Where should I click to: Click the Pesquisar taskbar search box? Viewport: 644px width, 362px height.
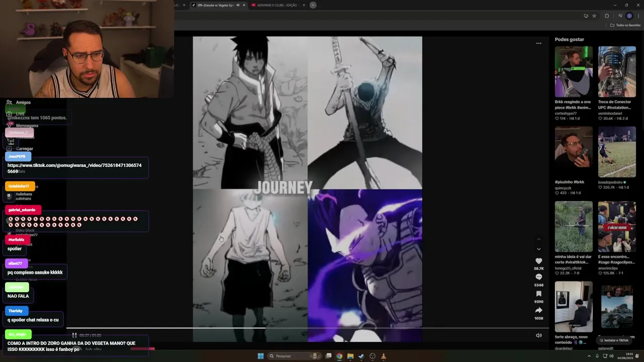[295, 356]
